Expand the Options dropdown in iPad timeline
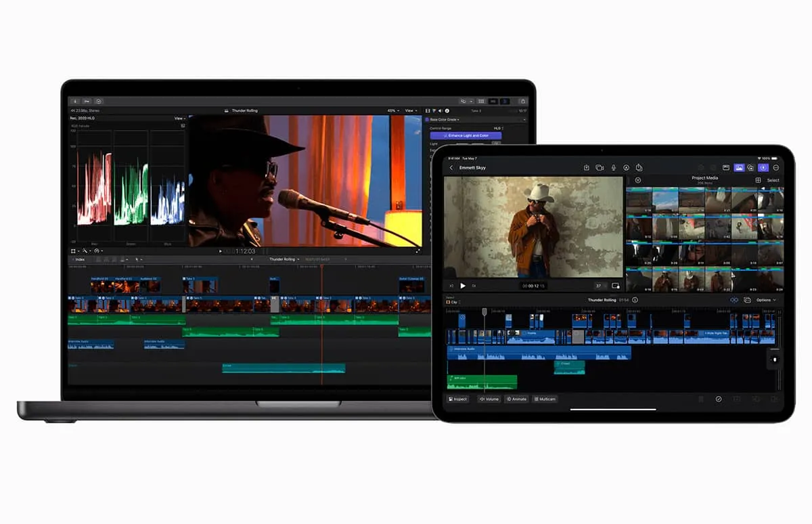Viewport: 812px width, 524px height. click(766, 300)
